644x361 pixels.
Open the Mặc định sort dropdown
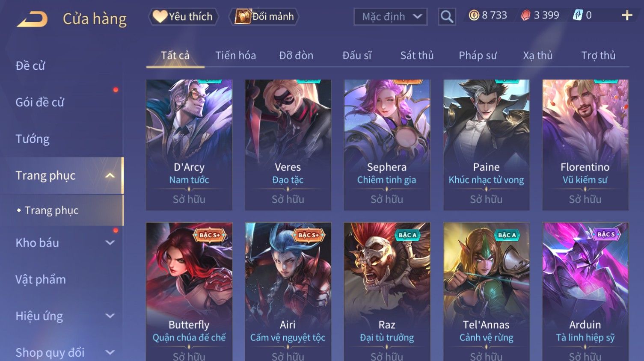390,17
